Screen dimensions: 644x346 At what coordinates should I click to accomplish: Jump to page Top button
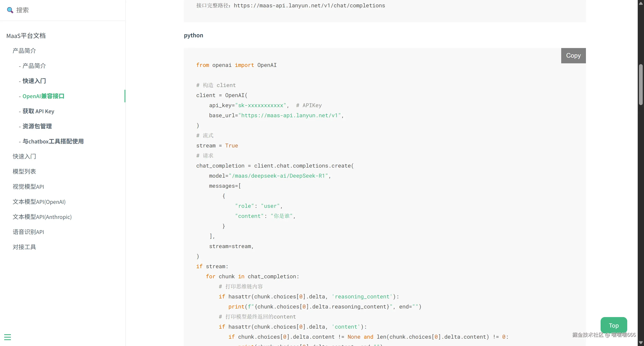coord(614,325)
